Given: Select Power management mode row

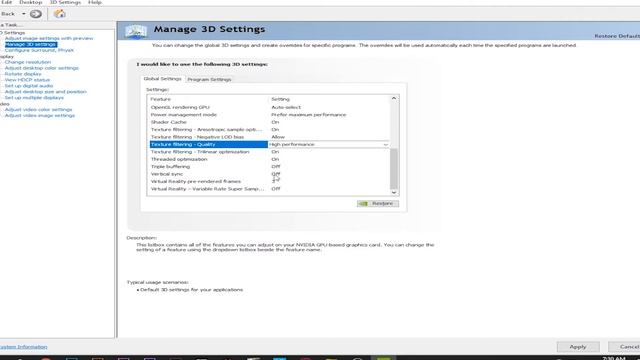Looking at the screenshot, I should 268,115.
